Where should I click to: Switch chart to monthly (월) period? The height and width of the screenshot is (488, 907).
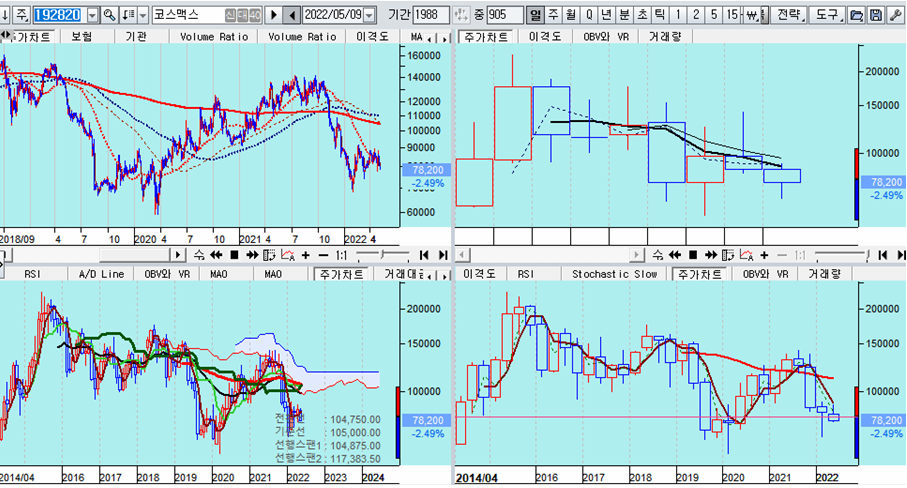tap(570, 15)
